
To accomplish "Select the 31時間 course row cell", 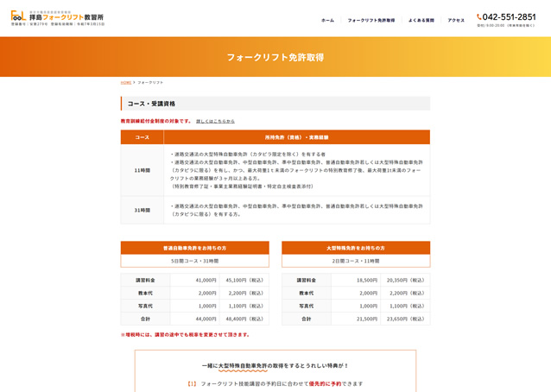I will (142, 210).
